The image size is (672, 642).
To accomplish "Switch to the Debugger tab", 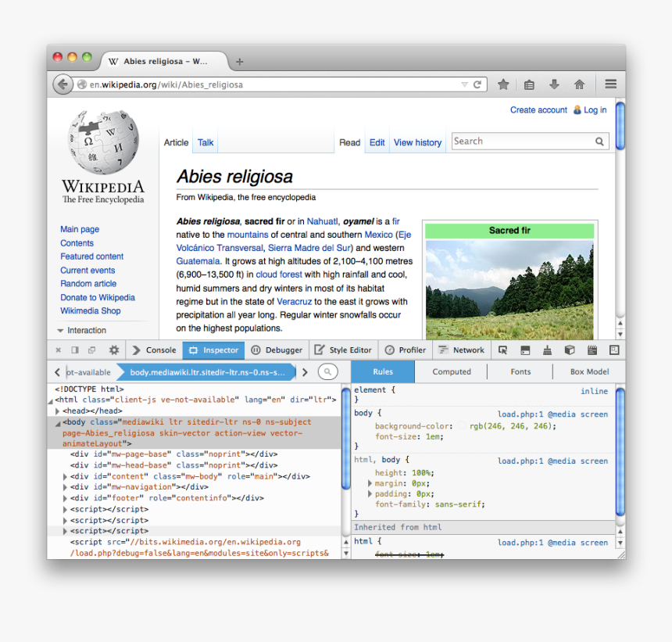I will 277,350.
